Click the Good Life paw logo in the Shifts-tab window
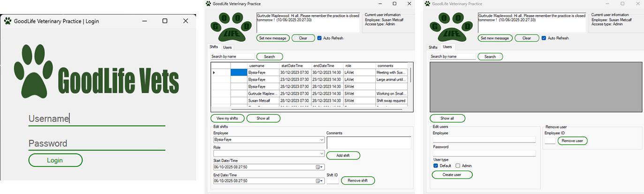The height and width of the screenshot is (194, 644). pyautogui.click(x=231, y=27)
